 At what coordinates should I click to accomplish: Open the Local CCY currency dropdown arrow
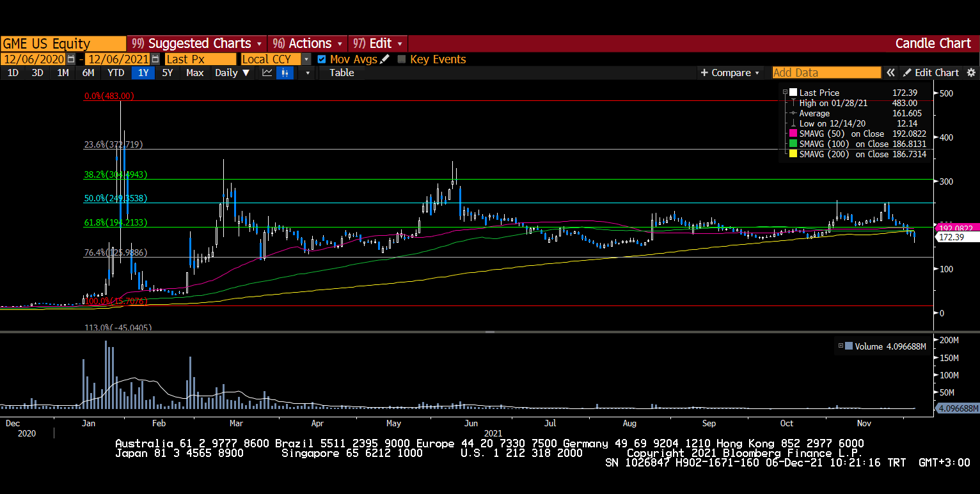tap(306, 59)
